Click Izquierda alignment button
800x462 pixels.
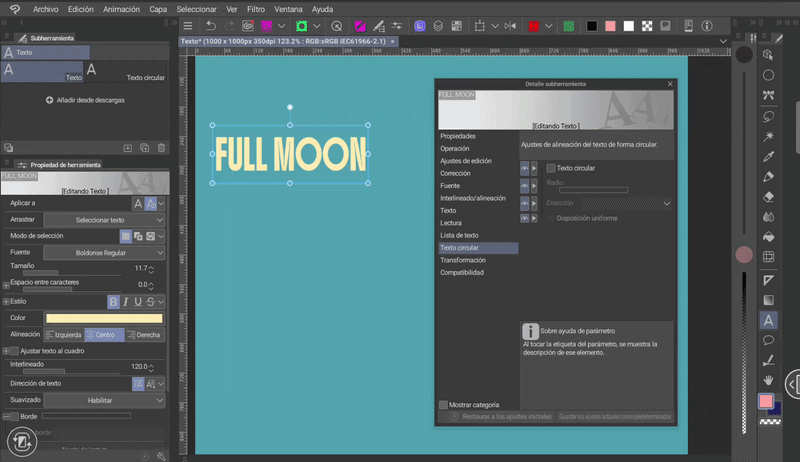pyautogui.click(x=62, y=334)
